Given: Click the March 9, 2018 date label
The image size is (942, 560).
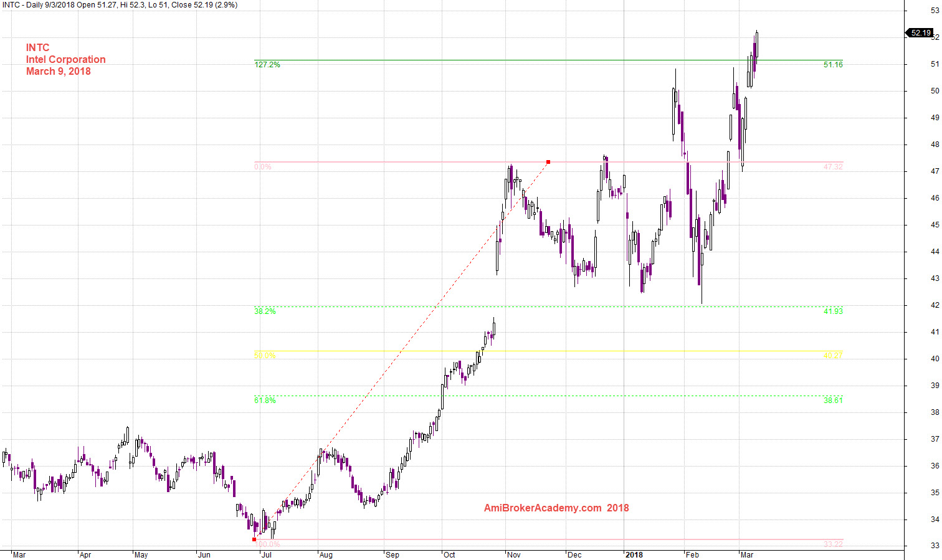Looking at the screenshot, I should 59,72.
